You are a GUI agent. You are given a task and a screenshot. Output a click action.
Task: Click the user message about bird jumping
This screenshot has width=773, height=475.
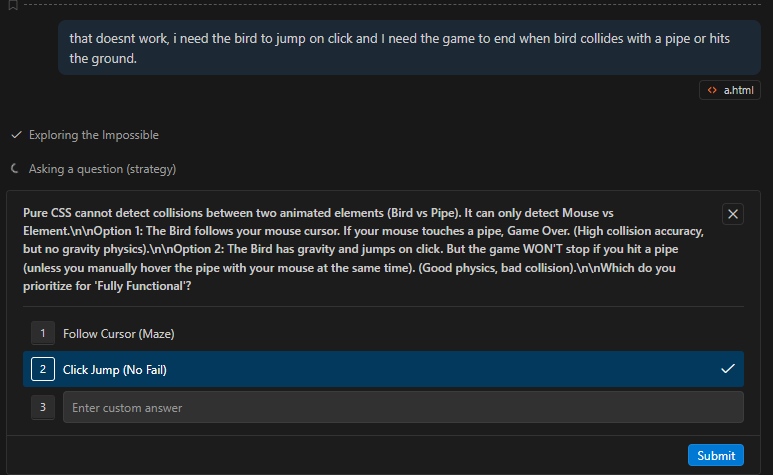[x=402, y=48]
